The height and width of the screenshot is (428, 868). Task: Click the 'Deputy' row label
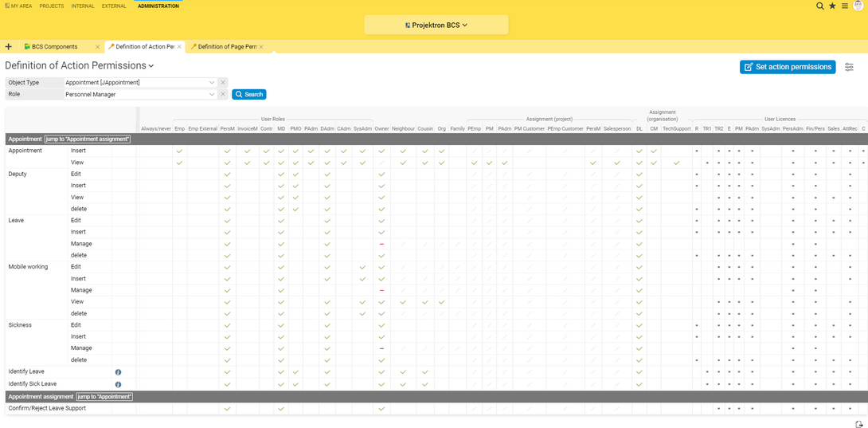(x=18, y=174)
